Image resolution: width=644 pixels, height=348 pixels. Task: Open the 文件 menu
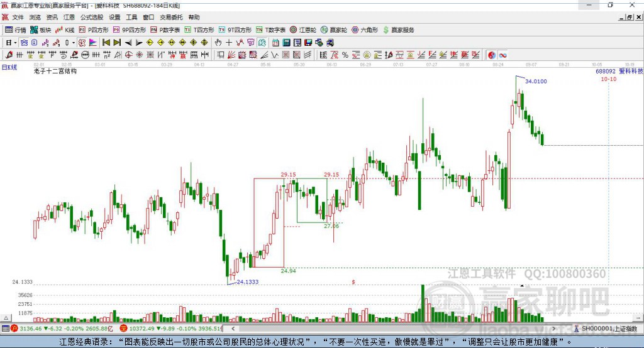tap(18, 17)
